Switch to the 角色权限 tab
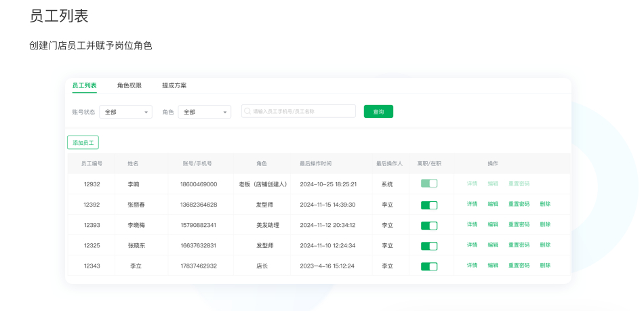644x311 pixels. (x=129, y=85)
